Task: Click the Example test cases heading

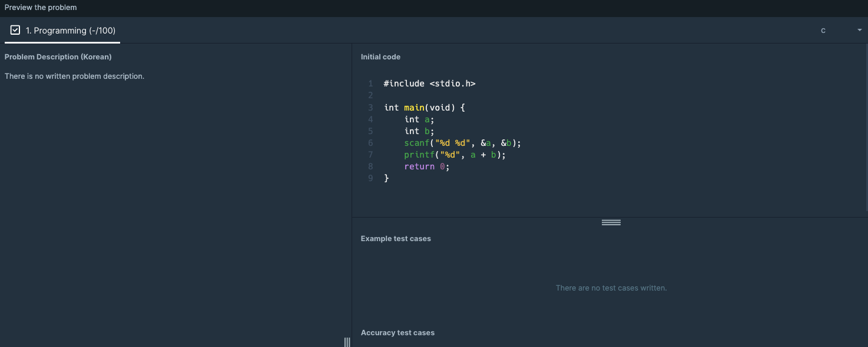Action: (396, 239)
